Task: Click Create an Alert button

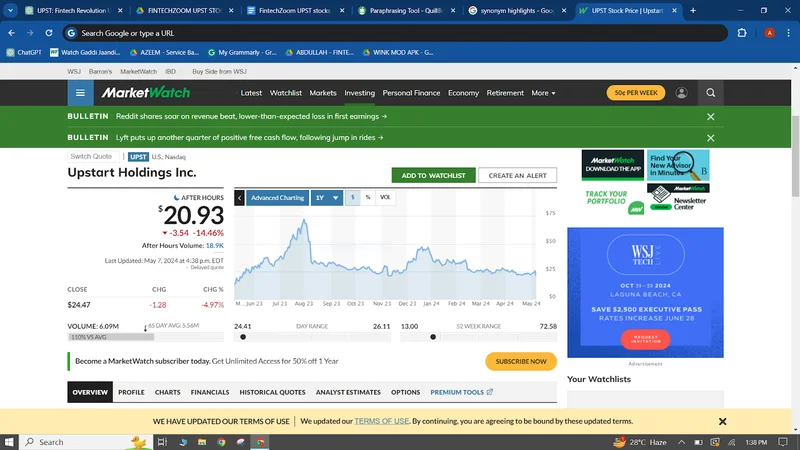Action: tap(517, 176)
